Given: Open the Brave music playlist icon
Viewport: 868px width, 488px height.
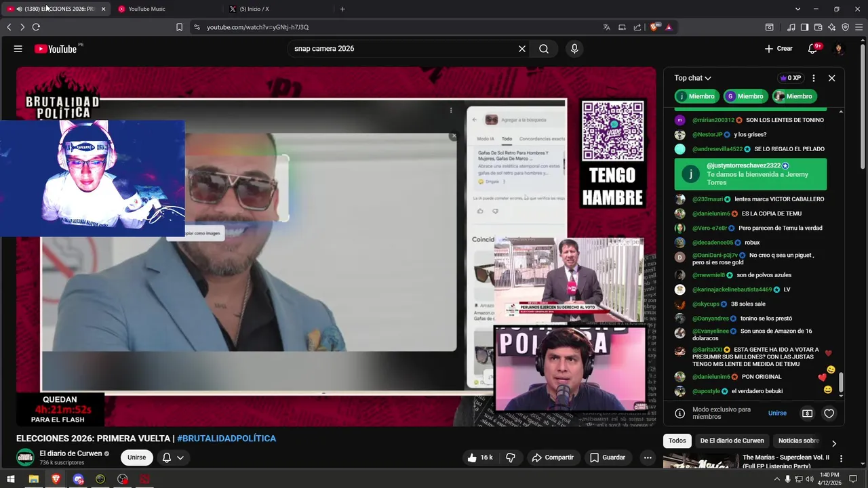Looking at the screenshot, I should (791, 27).
